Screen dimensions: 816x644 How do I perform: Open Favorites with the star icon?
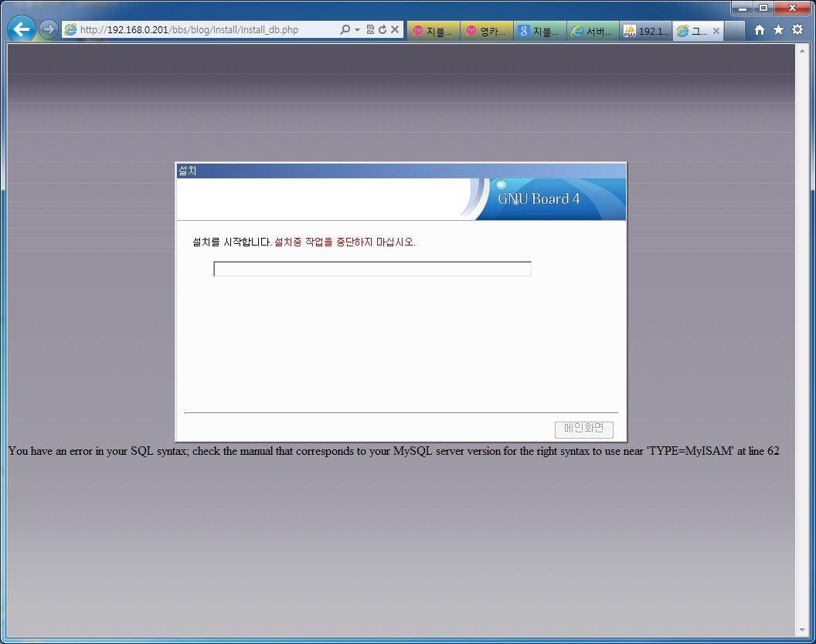coord(778,29)
